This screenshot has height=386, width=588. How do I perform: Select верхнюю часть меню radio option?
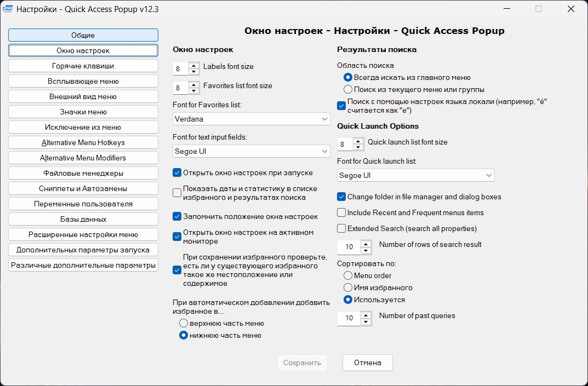click(x=184, y=323)
